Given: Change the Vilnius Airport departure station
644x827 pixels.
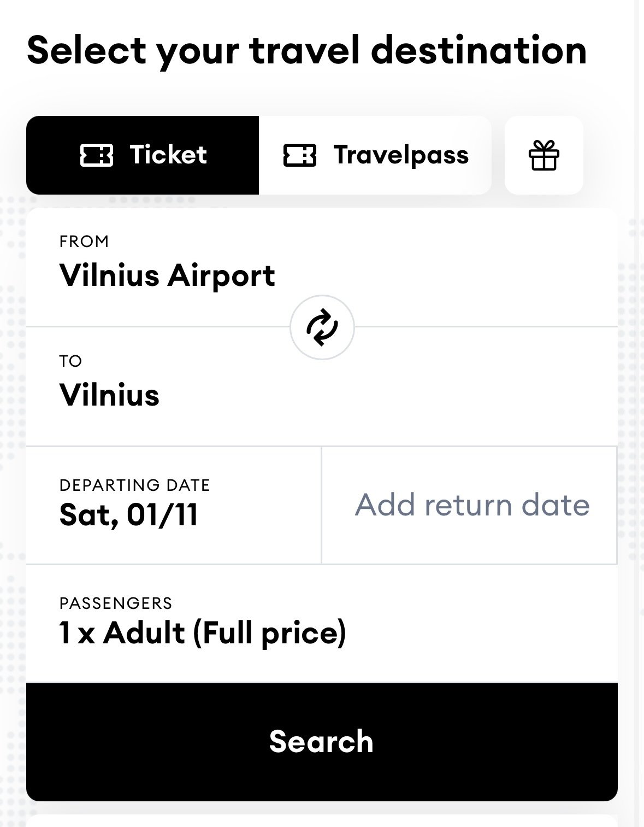Looking at the screenshot, I should [167, 275].
